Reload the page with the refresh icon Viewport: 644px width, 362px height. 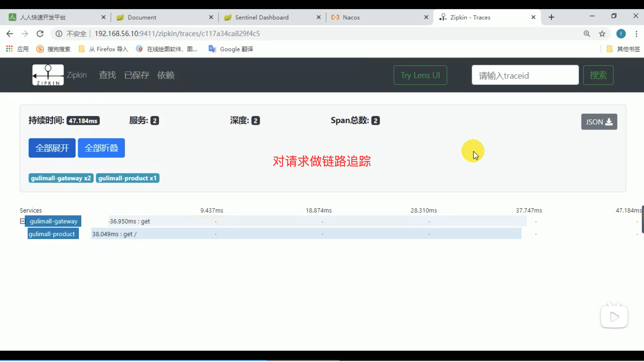[40, 34]
